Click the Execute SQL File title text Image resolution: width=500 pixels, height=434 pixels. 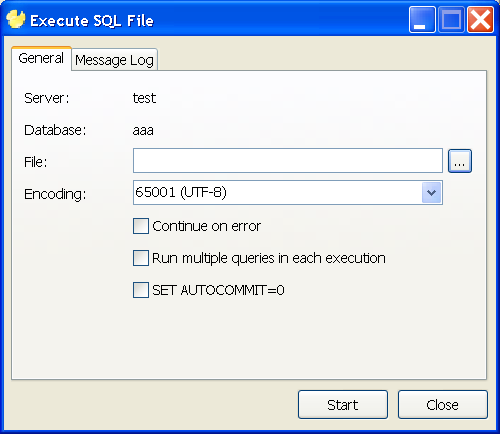tap(92, 21)
